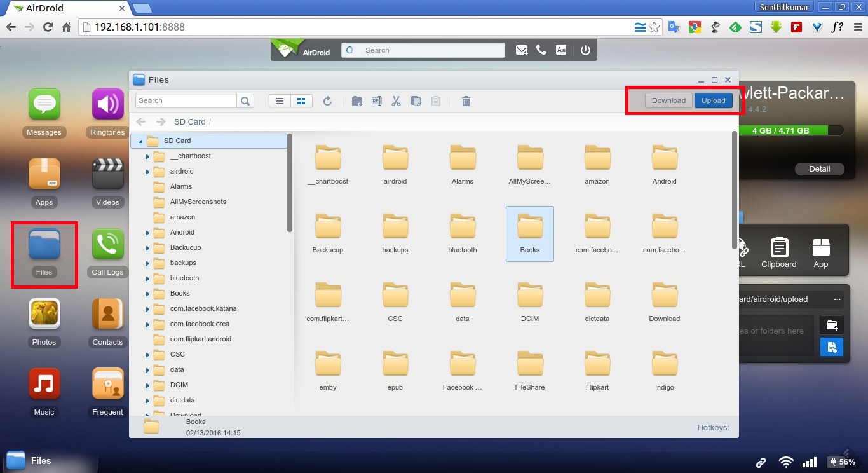Click the delete trash icon
This screenshot has height=473, width=868.
pos(466,101)
